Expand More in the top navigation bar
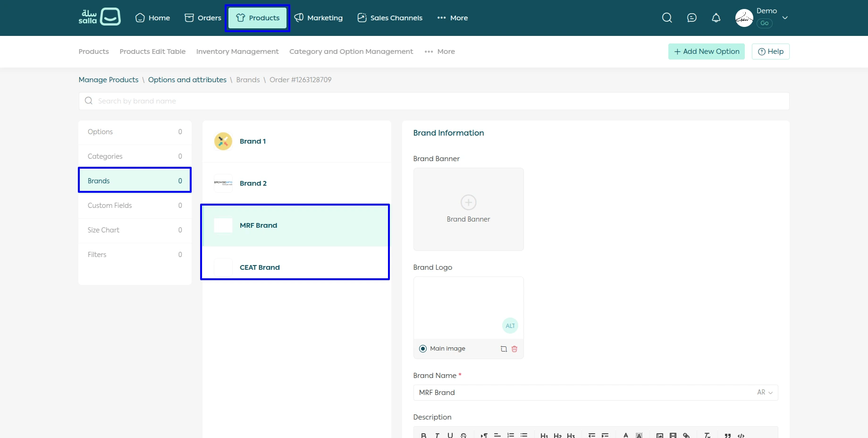 point(452,18)
